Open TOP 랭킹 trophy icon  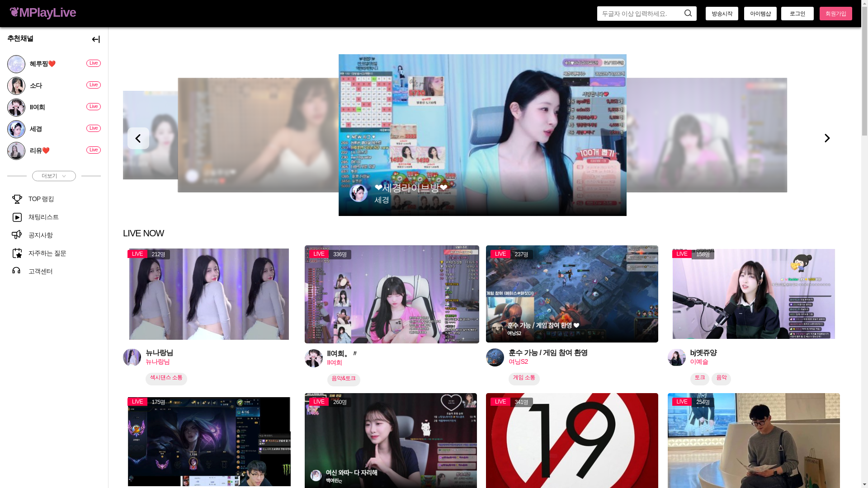coord(17,199)
